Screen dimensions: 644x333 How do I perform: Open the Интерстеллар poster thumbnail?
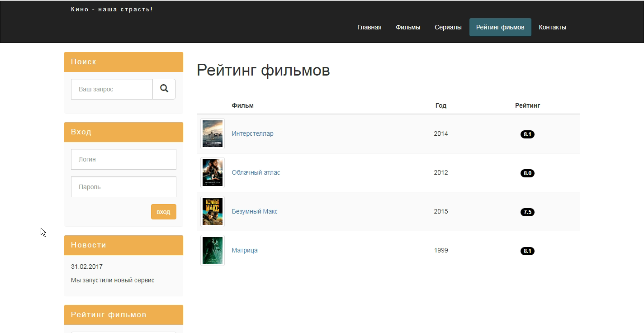(213, 134)
